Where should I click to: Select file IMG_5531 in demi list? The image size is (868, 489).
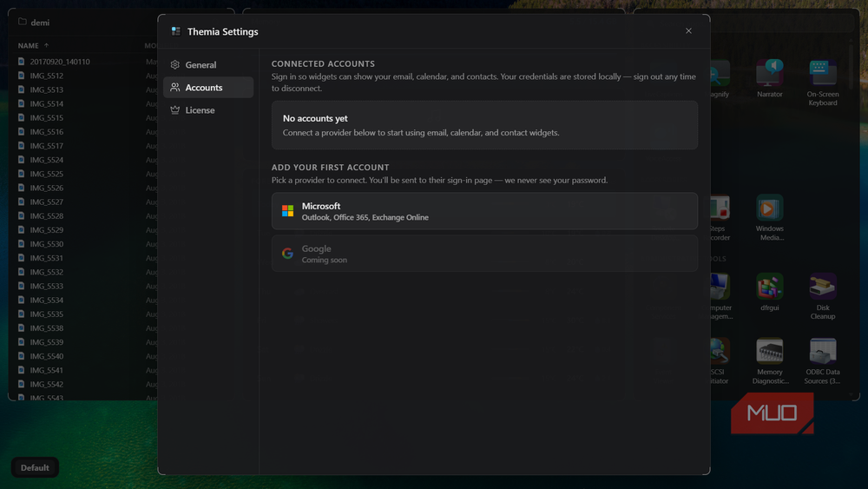tap(47, 258)
